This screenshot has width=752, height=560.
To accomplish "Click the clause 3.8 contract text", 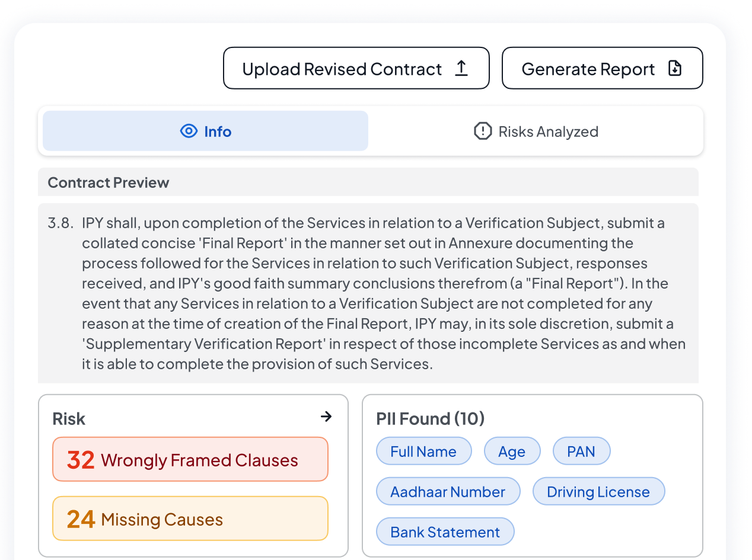I will pyautogui.click(x=368, y=293).
